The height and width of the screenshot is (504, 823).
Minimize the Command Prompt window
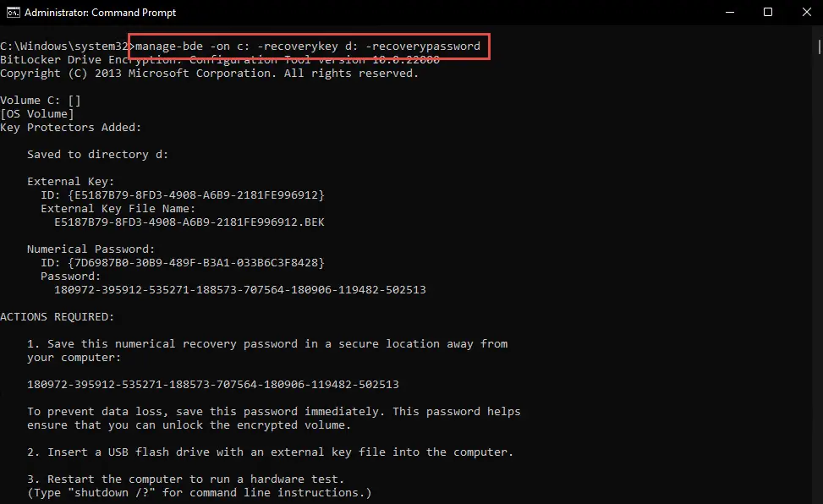728,12
